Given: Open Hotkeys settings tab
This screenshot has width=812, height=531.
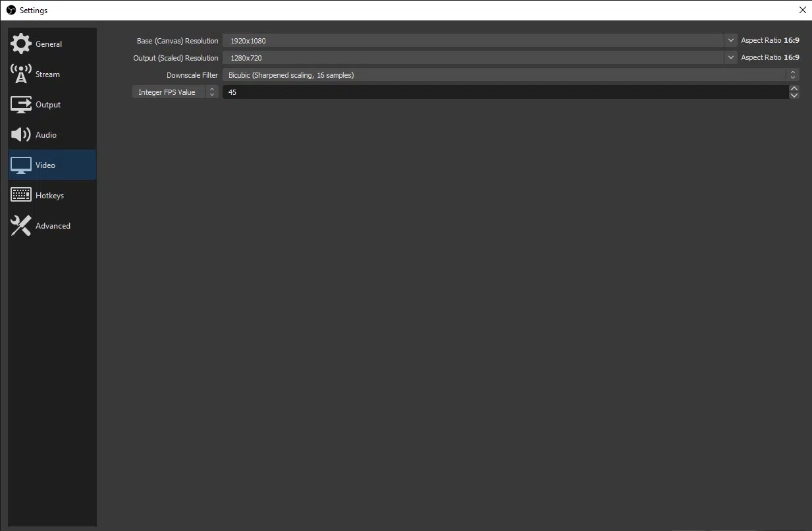Looking at the screenshot, I should pyautogui.click(x=53, y=195).
